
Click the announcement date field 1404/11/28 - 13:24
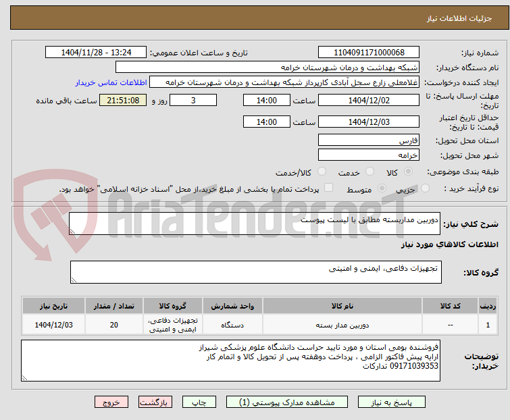pos(96,53)
